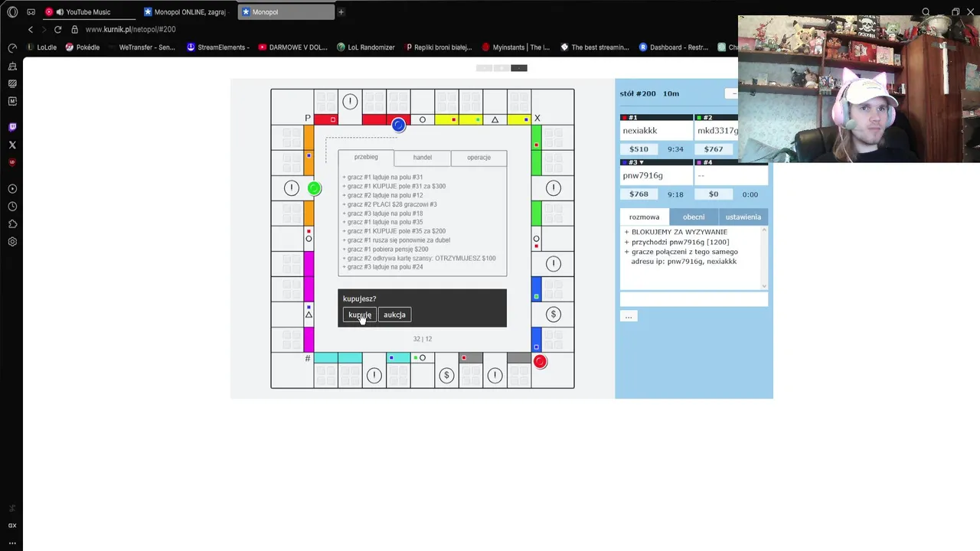Image resolution: width=980 pixels, height=551 pixels.
Task: Click the ellipsis button below chat
Action: point(629,316)
